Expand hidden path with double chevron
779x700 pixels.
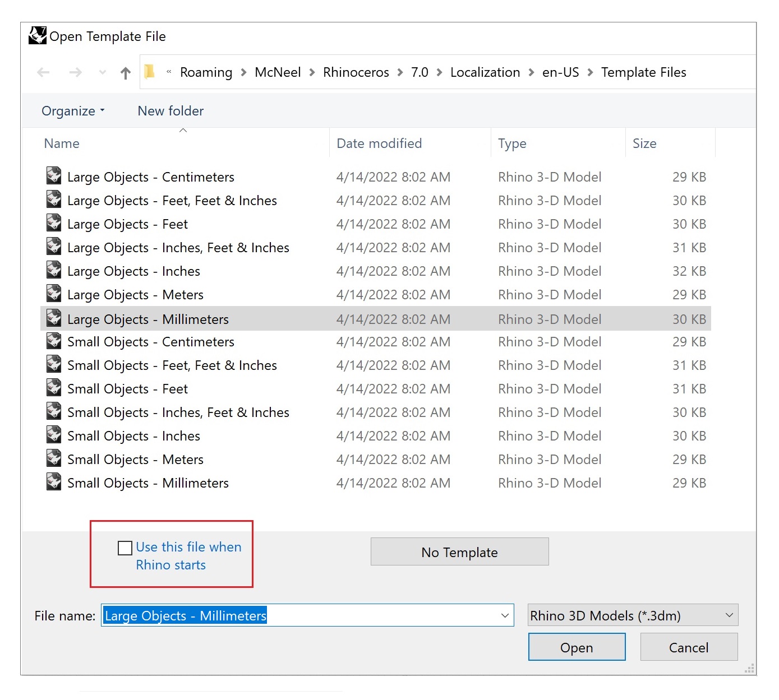tap(169, 72)
